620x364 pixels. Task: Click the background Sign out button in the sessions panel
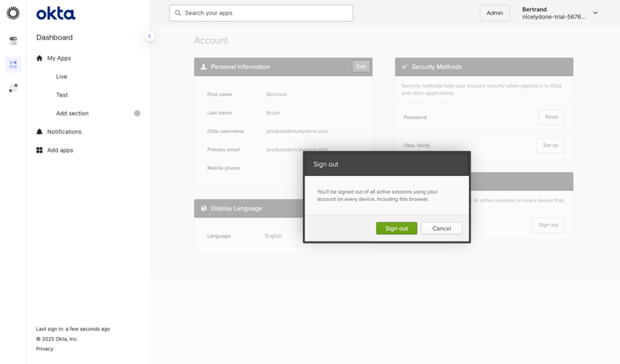click(549, 225)
